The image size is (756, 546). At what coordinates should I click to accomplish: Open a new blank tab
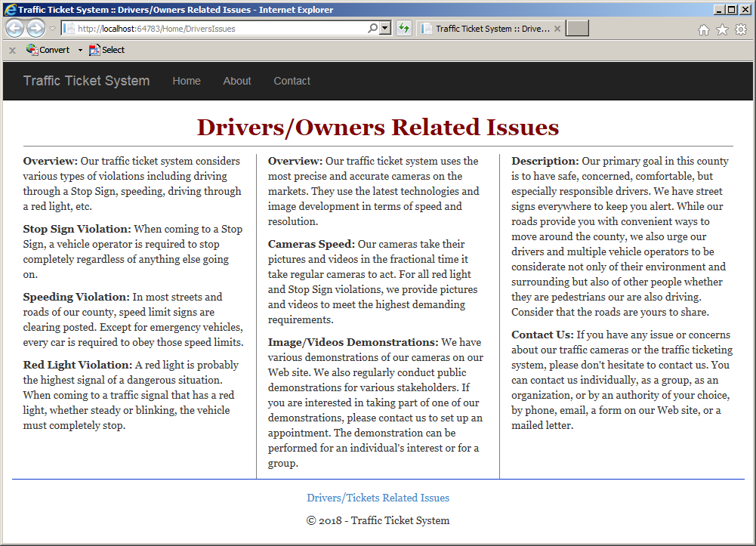point(577,29)
